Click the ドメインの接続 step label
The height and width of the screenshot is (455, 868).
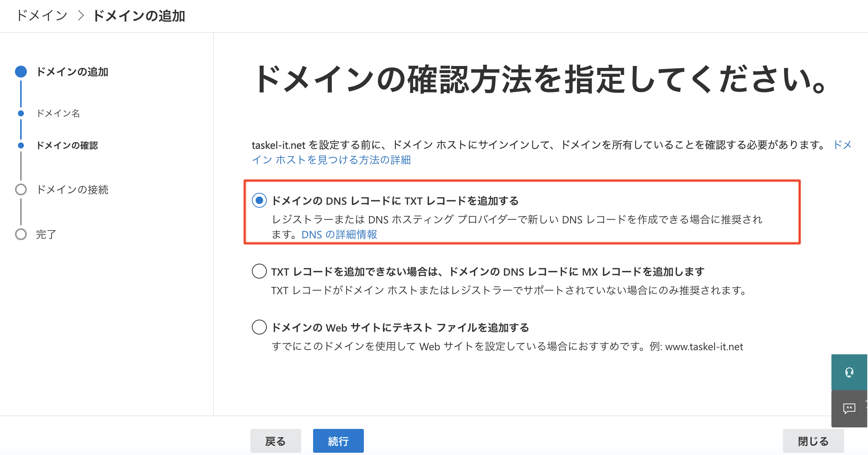pos(72,189)
